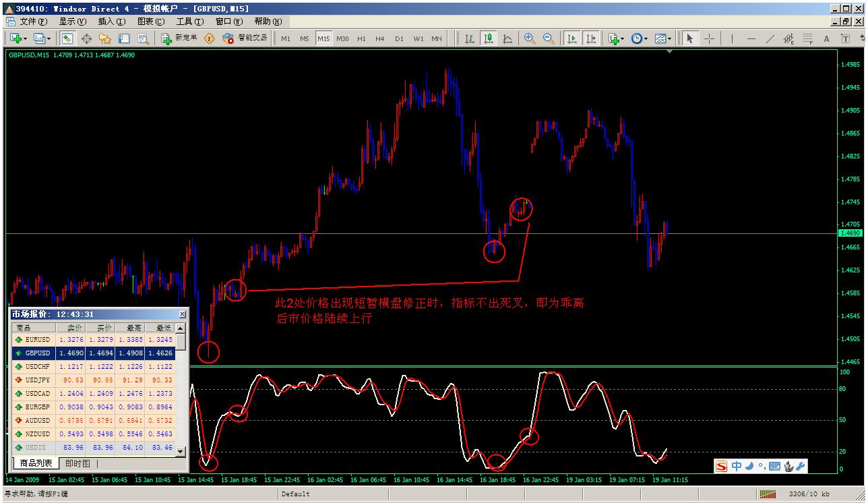Open the timeframes clock dropdown
The image size is (868, 503).
click(x=646, y=38)
